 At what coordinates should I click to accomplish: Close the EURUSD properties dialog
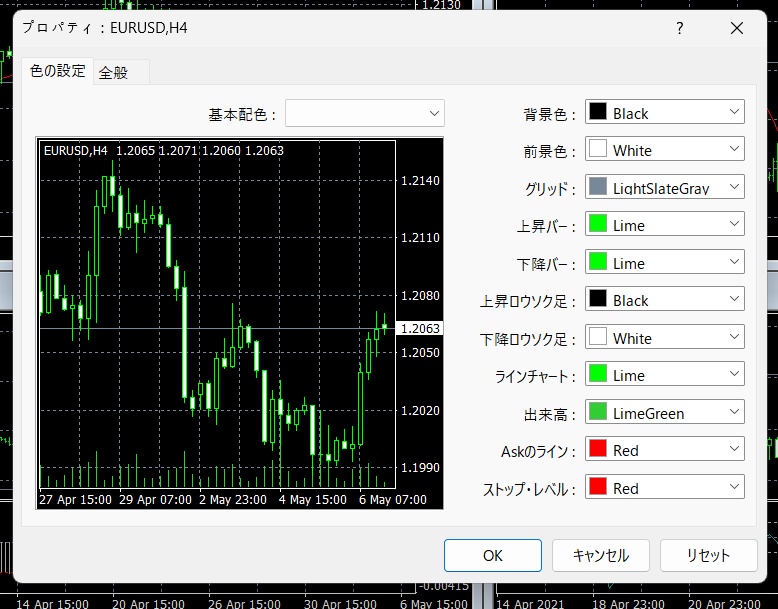pos(738,28)
